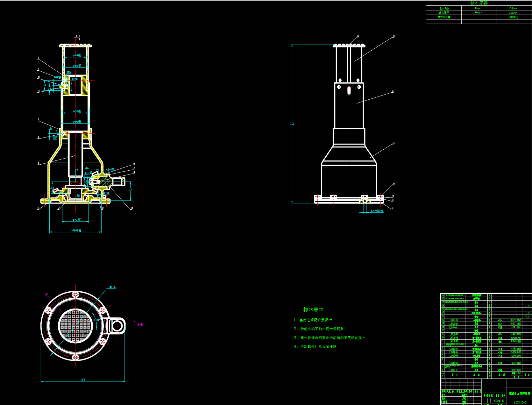Select the 技术参数 table title

pos(479,3)
